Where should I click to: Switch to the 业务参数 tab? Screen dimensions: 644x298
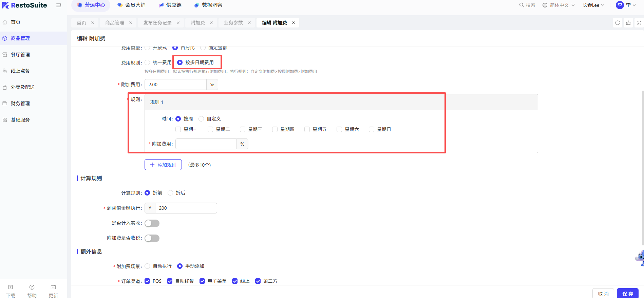233,23
